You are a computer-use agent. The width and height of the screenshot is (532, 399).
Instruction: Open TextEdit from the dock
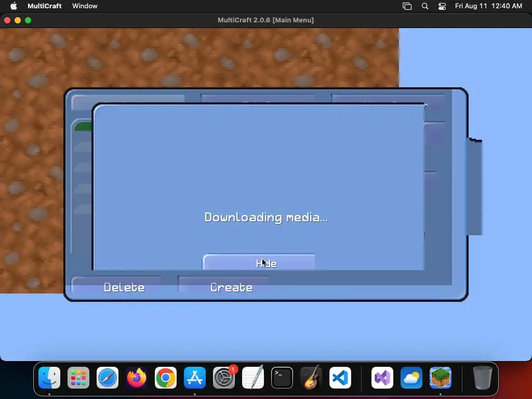point(253,378)
